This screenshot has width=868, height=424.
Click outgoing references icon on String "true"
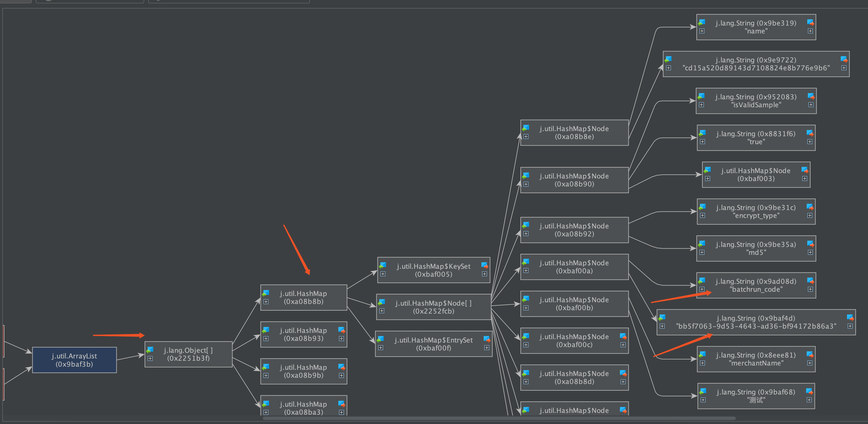[x=810, y=133]
